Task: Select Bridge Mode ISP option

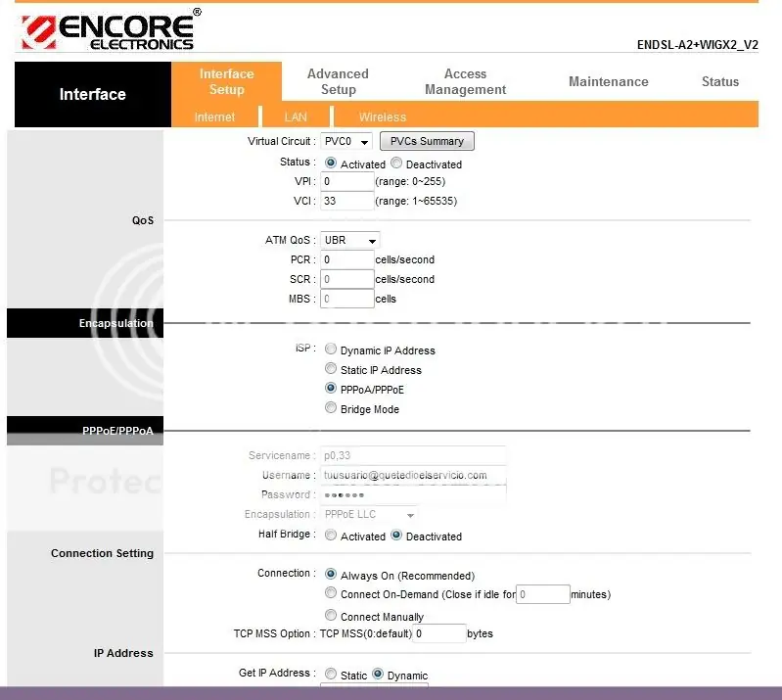Action: tap(330, 407)
